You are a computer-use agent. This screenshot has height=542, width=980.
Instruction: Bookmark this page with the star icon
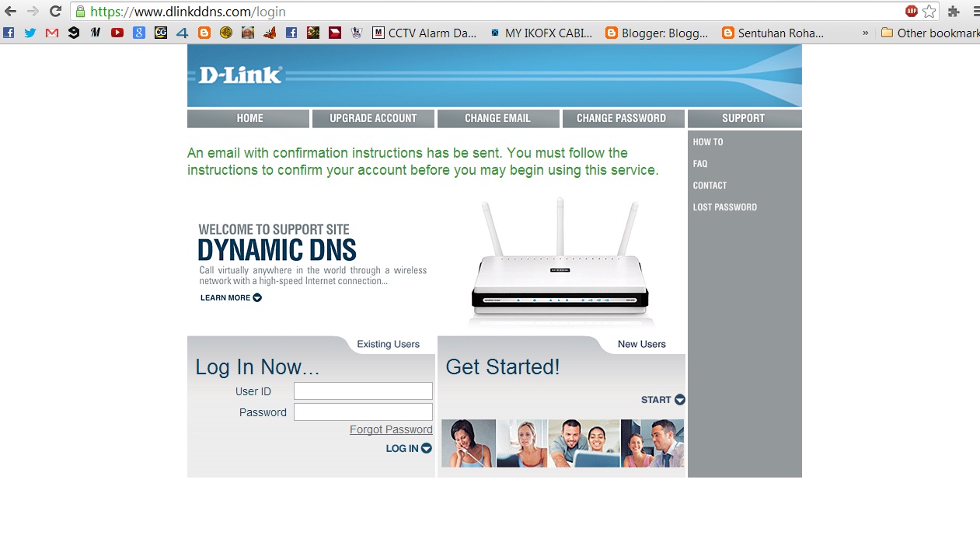[929, 12]
